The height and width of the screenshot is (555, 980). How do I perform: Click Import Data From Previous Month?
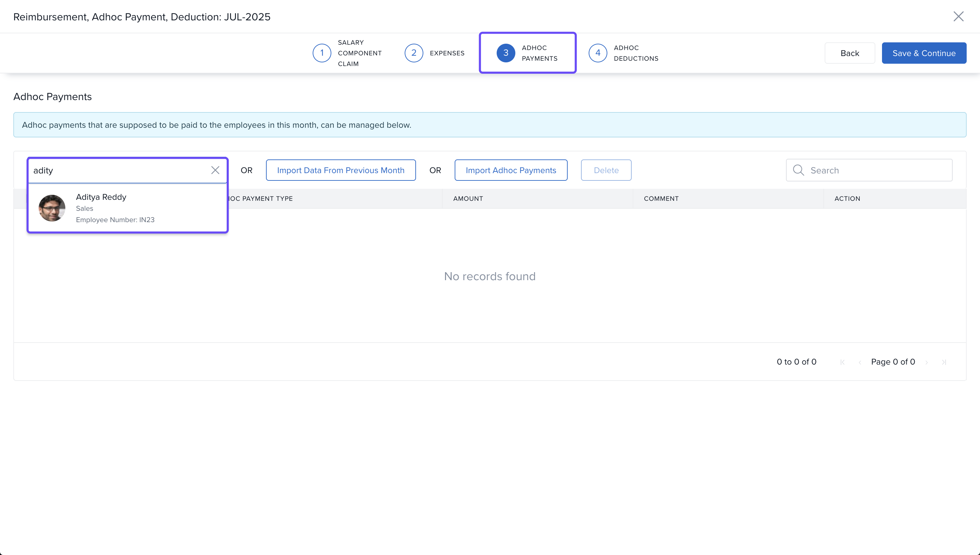341,170
